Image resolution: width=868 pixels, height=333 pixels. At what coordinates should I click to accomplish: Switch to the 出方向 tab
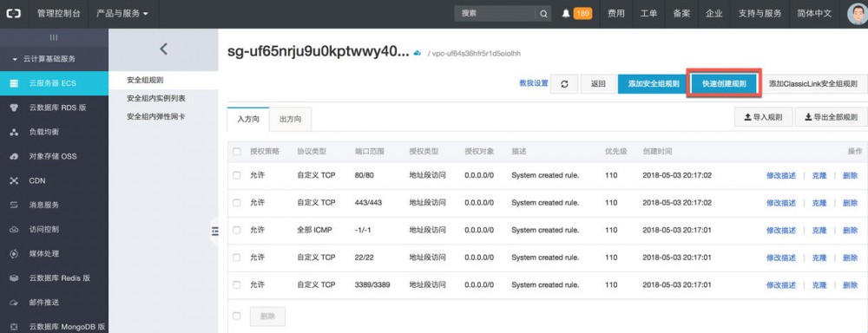[290, 120]
